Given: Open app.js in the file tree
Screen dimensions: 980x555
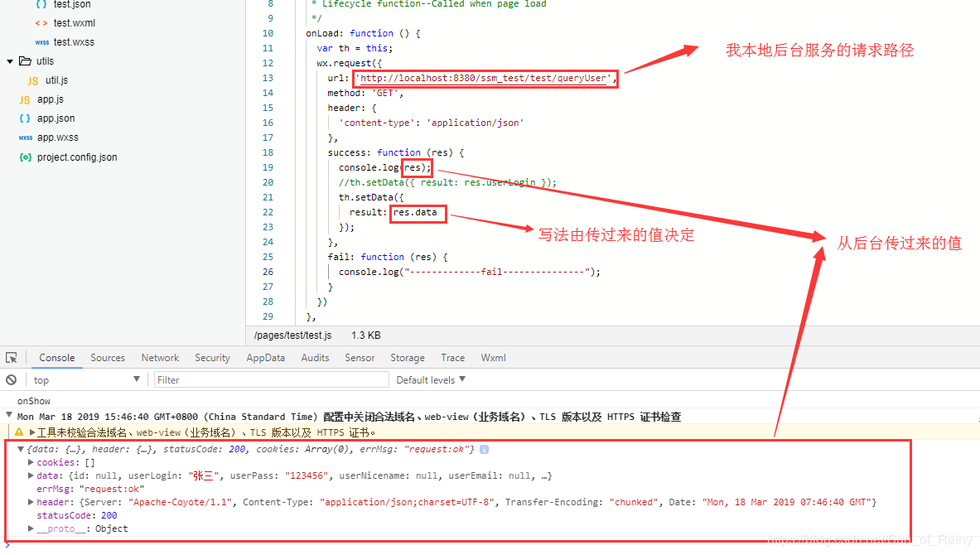Looking at the screenshot, I should click(x=50, y=99).
